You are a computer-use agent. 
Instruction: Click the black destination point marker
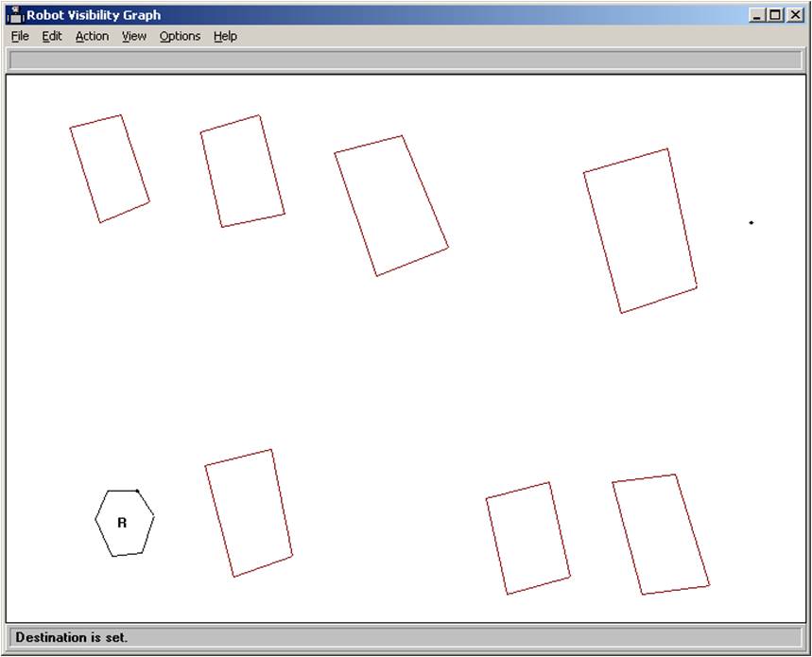(x=751, y=223)
